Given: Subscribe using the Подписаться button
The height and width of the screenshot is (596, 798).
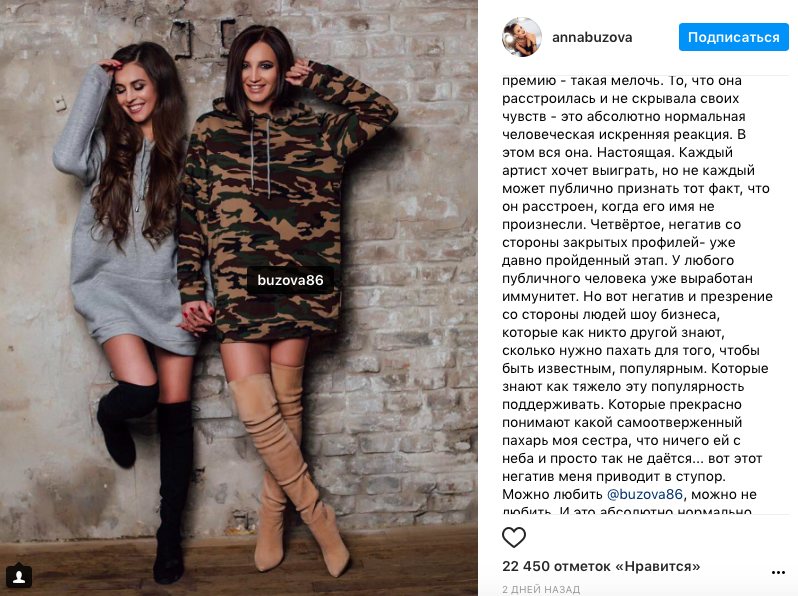Looking at the screenshot, I should pos(733,37).
